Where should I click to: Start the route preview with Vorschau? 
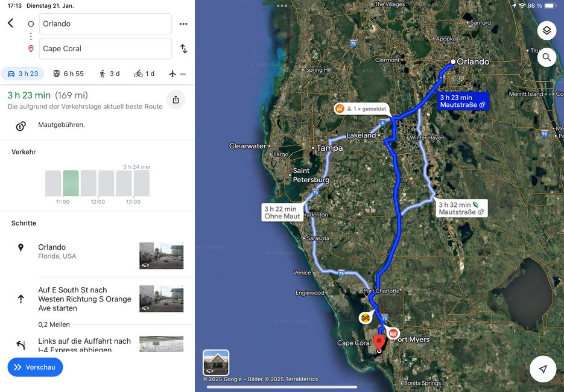tap(35, 367)
